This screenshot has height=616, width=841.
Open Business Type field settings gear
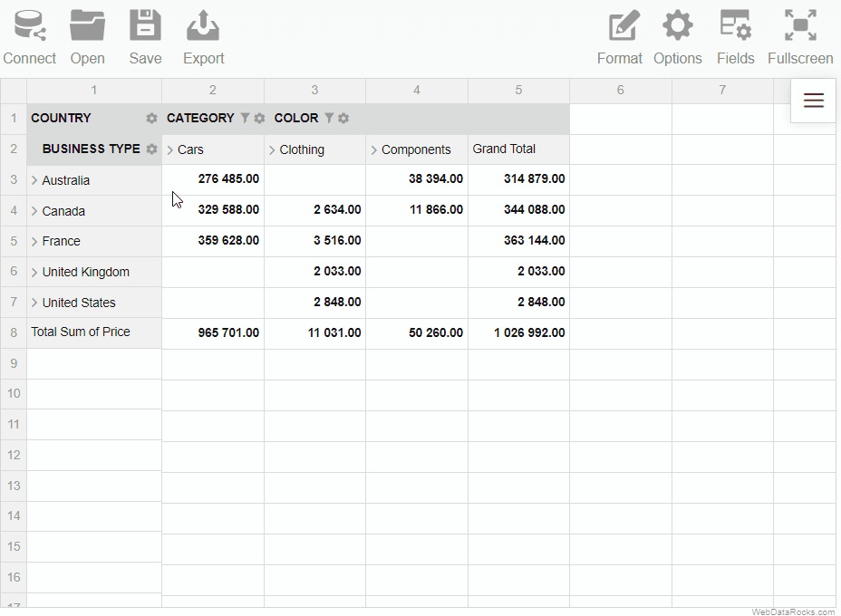(x=151, y=149)
